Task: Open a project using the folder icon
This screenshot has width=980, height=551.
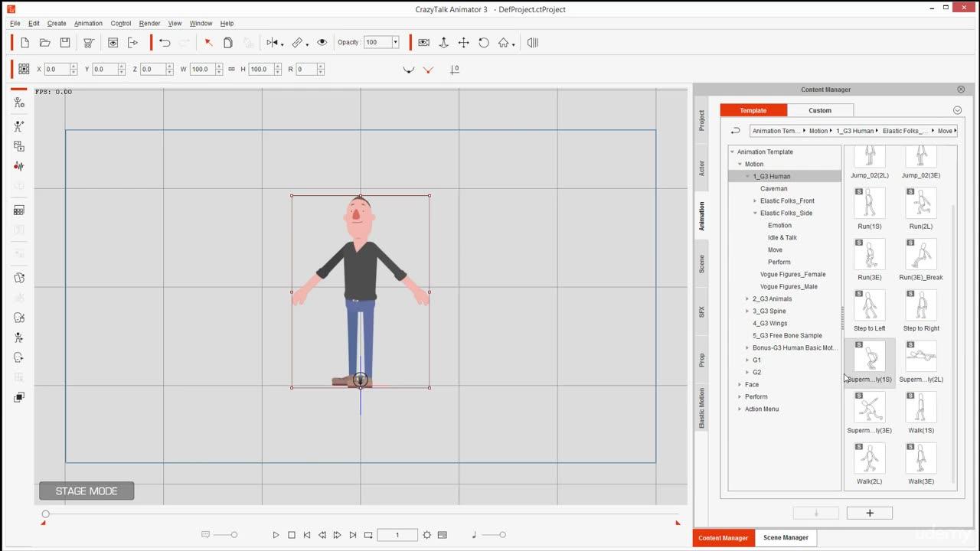Action: pos(44,43)
